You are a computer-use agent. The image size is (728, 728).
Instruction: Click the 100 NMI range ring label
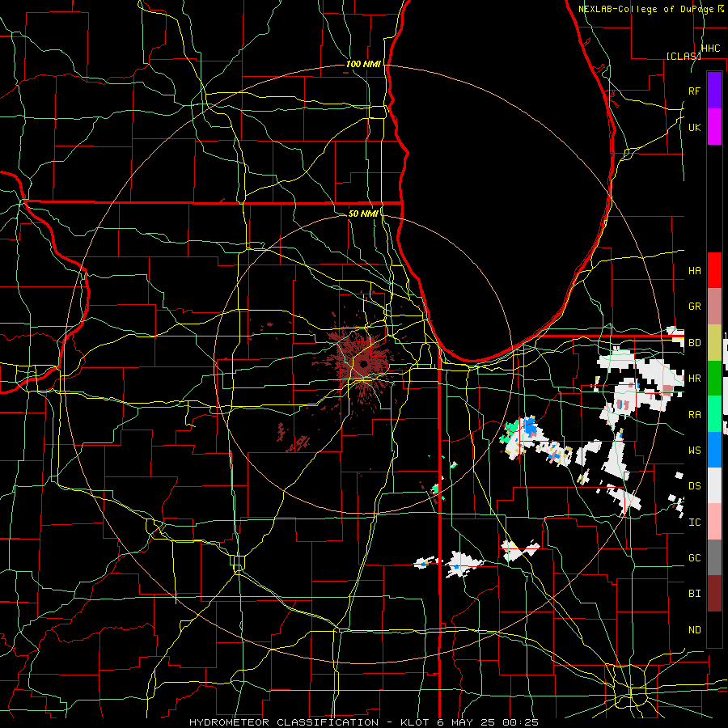363,64
